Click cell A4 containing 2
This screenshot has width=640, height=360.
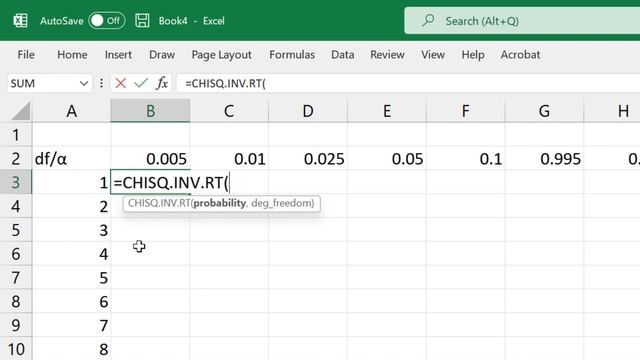point(71,207)
